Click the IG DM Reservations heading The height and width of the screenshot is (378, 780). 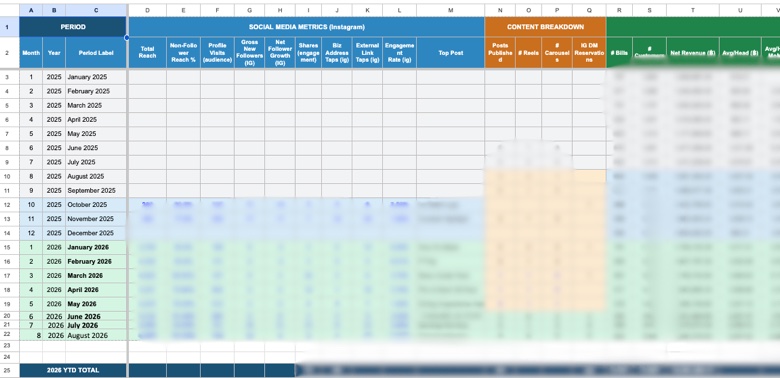589,53
